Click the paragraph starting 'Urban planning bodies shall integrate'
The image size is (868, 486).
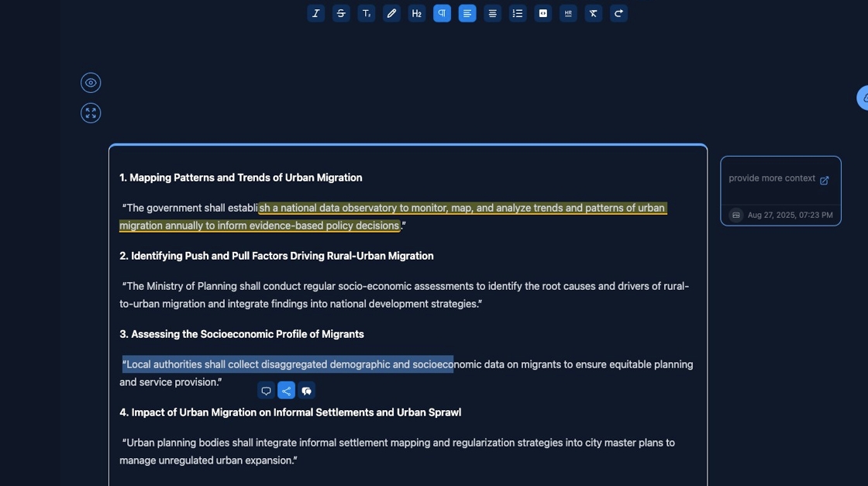click(397, 452)
